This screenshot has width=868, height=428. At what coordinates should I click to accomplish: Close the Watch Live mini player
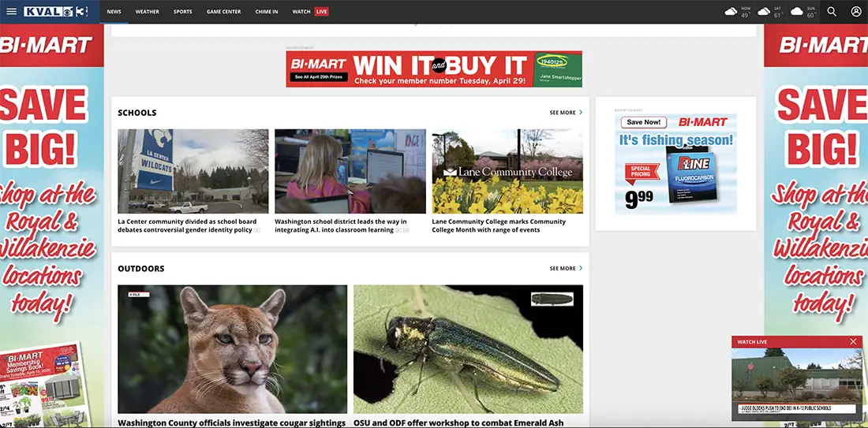click(x=853, y=342)
